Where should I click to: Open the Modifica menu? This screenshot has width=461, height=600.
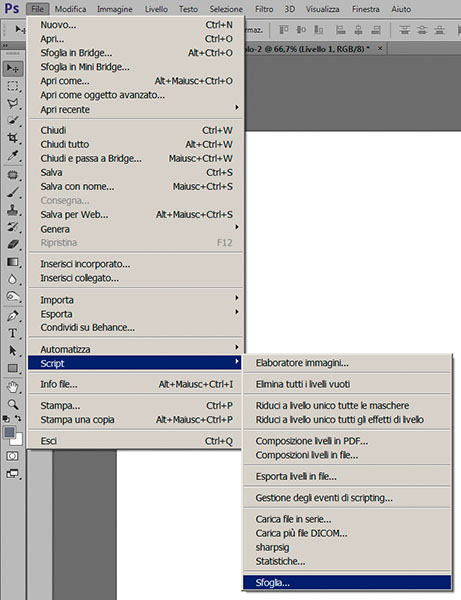[70, 9]
